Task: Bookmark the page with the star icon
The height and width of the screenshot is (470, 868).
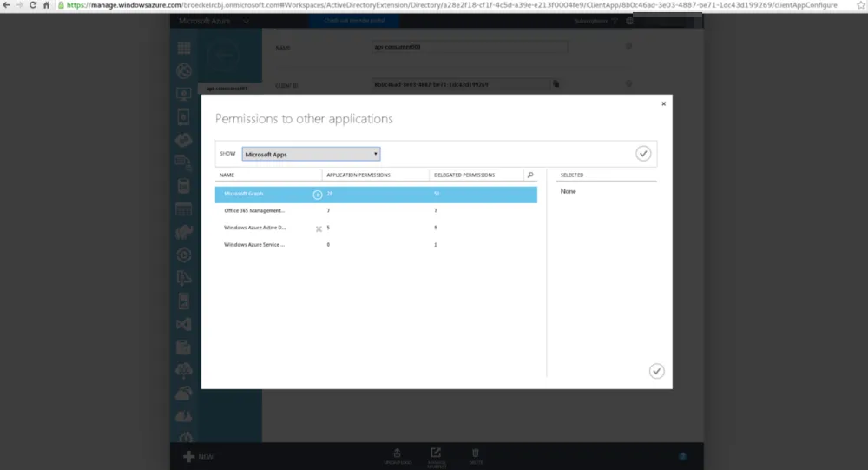Action: coord(861,5)
